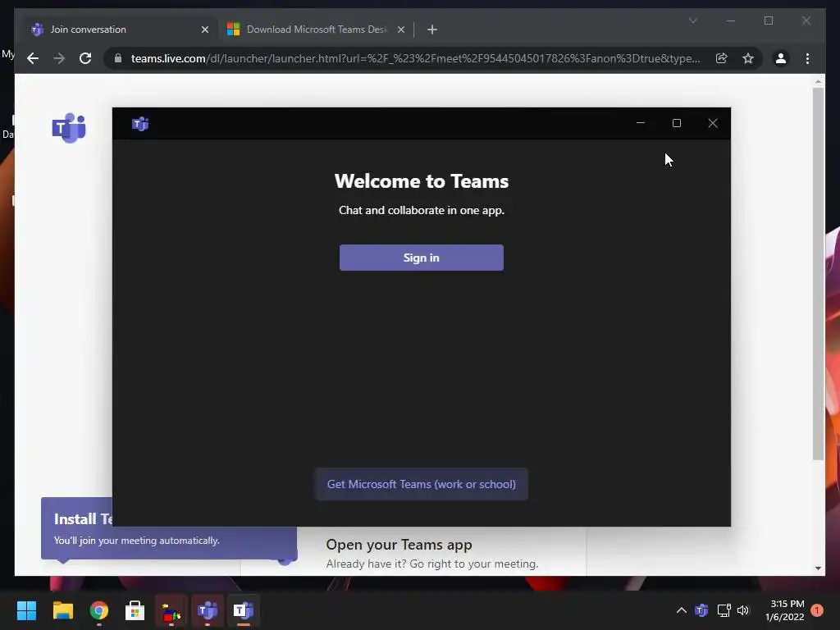Click Open your Teams app heading
The image size is (840, 630).
point(399,545)
